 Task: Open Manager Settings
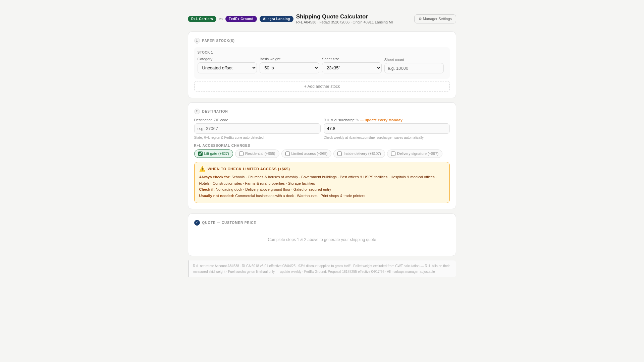click(435, 19)
